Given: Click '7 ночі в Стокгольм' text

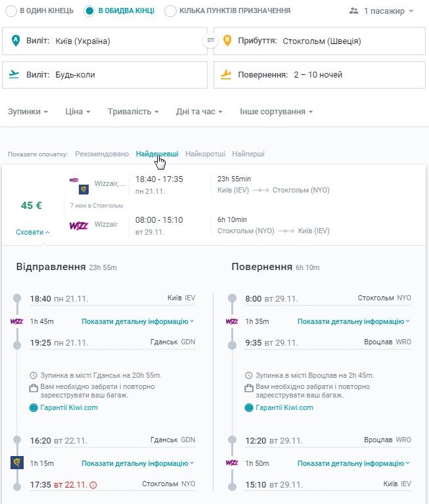Looking at the screenshot, I should [97, 206].
